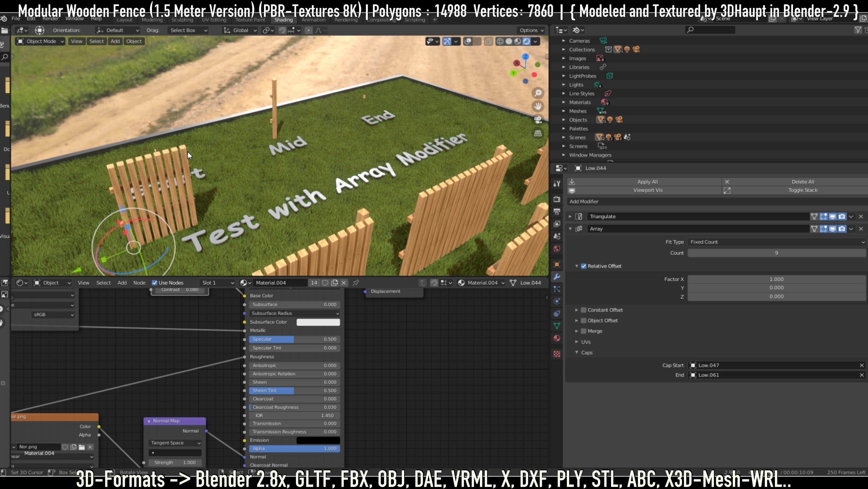Open the Node menu in shader editor
Viewport: 868px width, 489px height.
[x=139, y=283]
